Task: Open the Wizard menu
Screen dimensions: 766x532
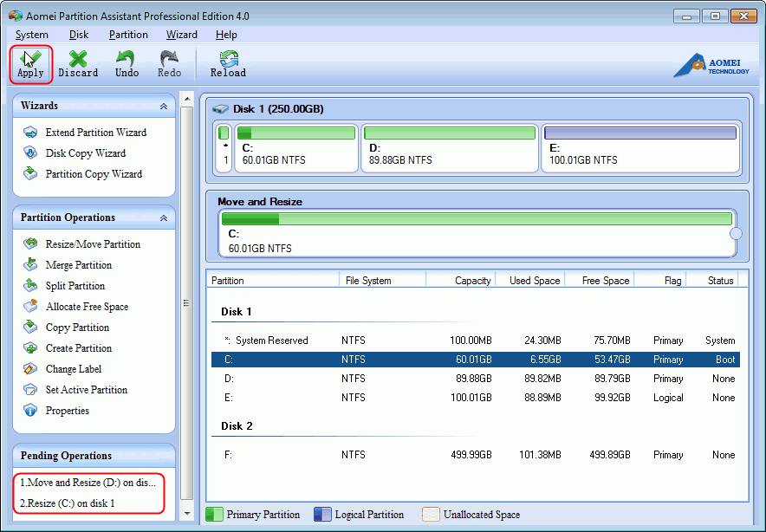Action: click(181, 35)
